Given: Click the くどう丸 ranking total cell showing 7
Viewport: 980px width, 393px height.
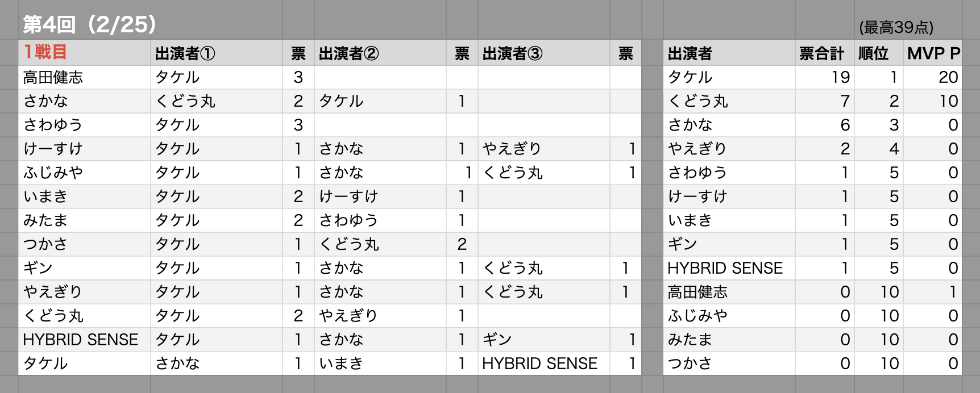Looking at the screenshot, I should click(824, 101).
